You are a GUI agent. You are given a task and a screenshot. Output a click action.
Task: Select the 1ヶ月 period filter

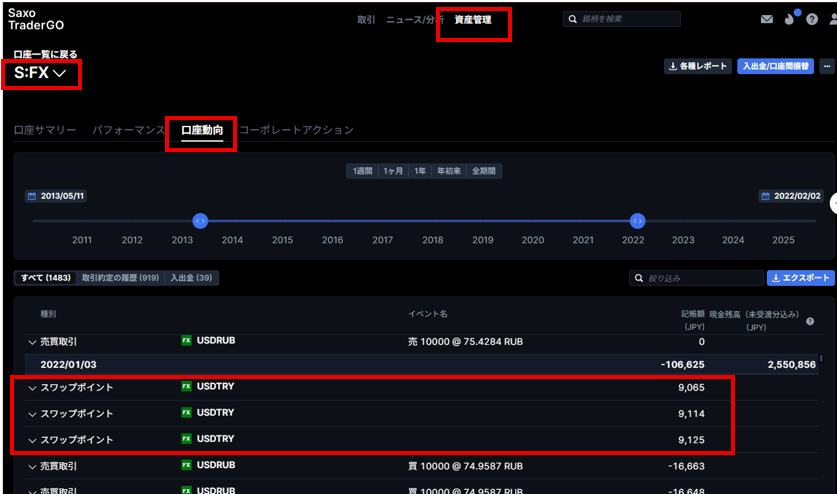[393, 171]
